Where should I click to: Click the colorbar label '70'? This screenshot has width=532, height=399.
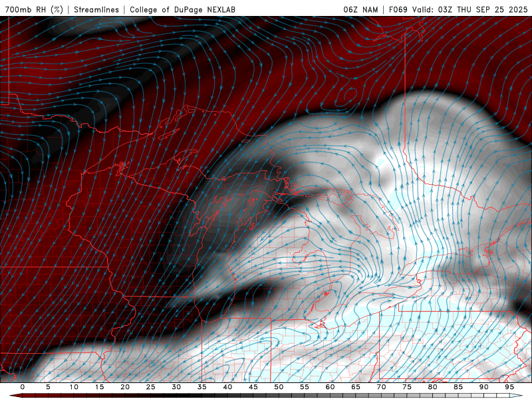coord(381,387)
